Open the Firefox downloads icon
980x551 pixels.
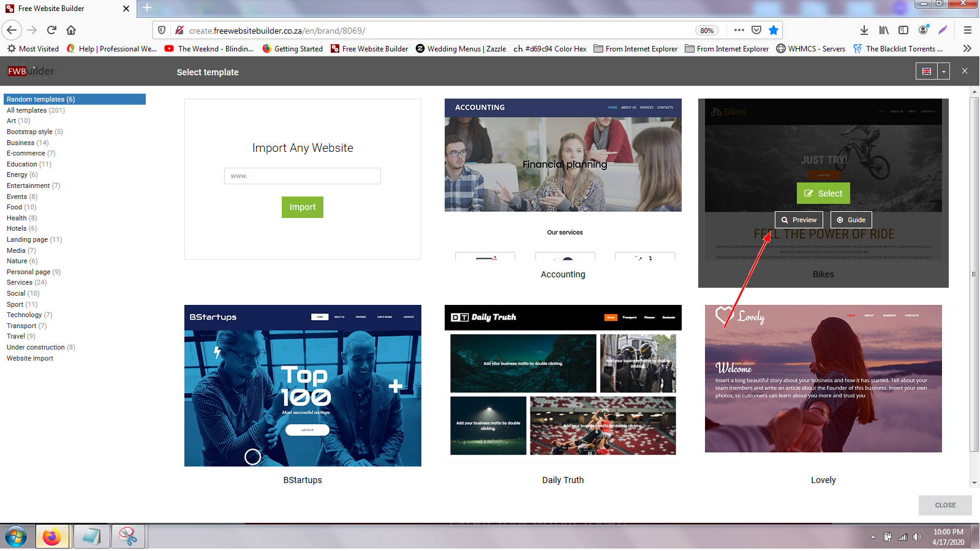tap(864, 30)
